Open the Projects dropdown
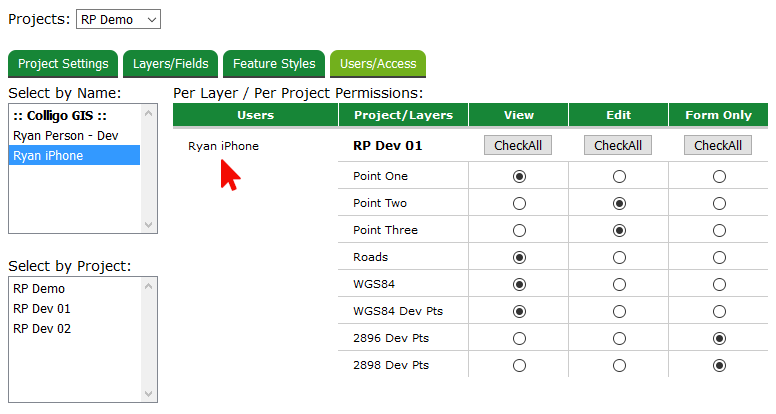The image size is (776, 414). click(x=118, y=19)
